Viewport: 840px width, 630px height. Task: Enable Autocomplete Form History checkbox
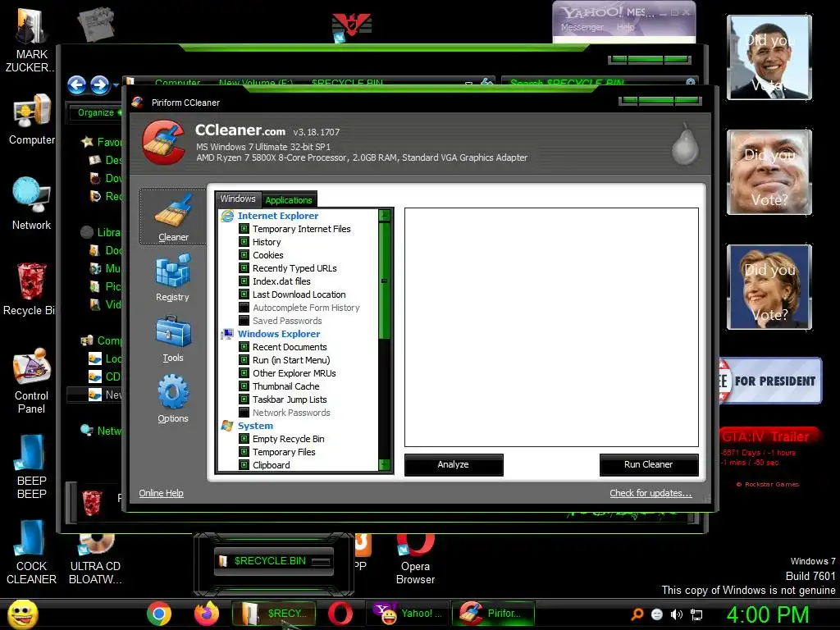coord(244,308)
